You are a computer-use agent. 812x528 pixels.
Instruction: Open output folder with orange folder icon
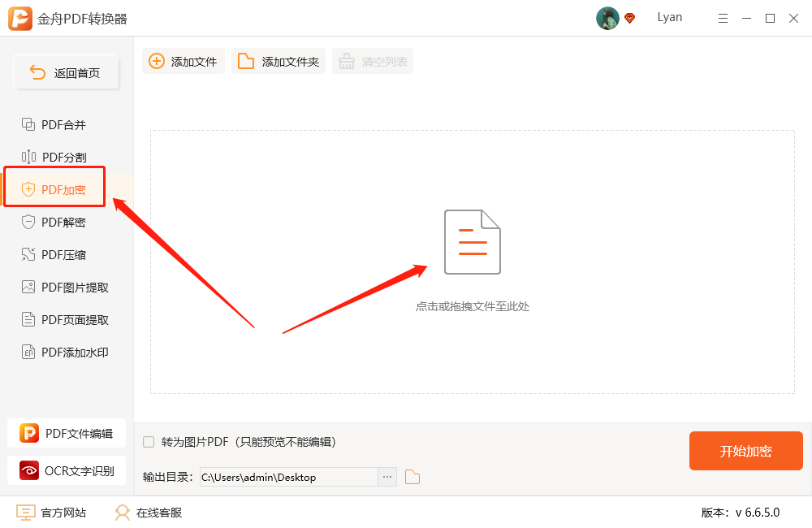[412, 477]
